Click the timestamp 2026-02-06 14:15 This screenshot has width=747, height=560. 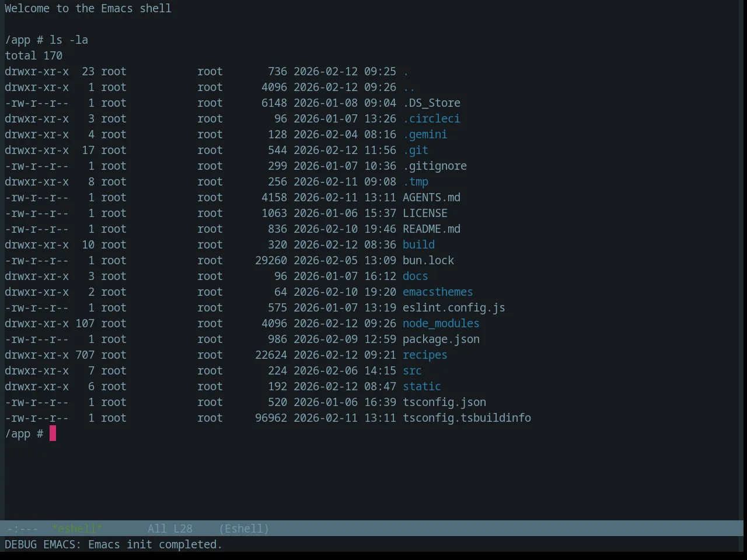click(345, 370)
